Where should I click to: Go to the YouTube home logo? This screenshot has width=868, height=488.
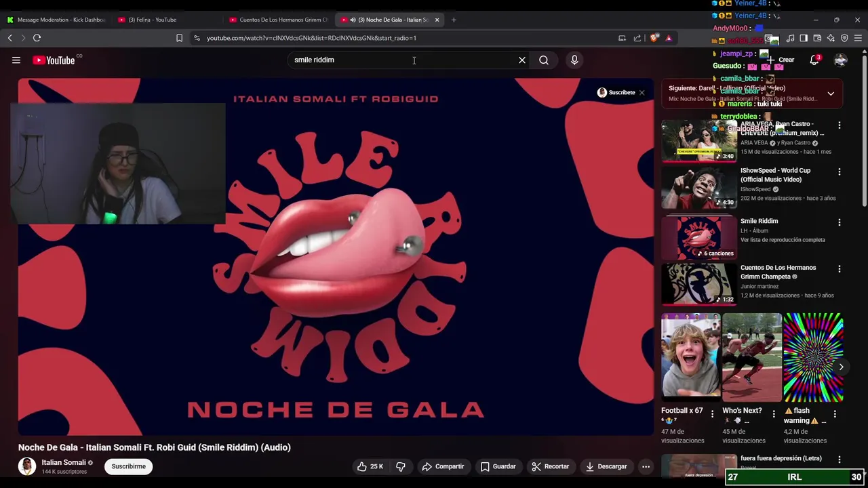pyautogui.click(x=54, y=60)
